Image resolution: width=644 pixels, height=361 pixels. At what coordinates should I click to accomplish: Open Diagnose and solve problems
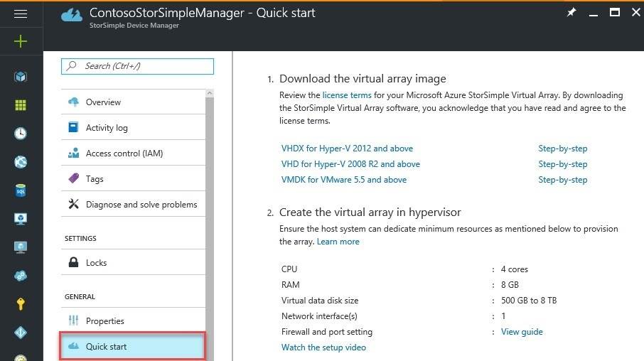[x=141, y=205]
